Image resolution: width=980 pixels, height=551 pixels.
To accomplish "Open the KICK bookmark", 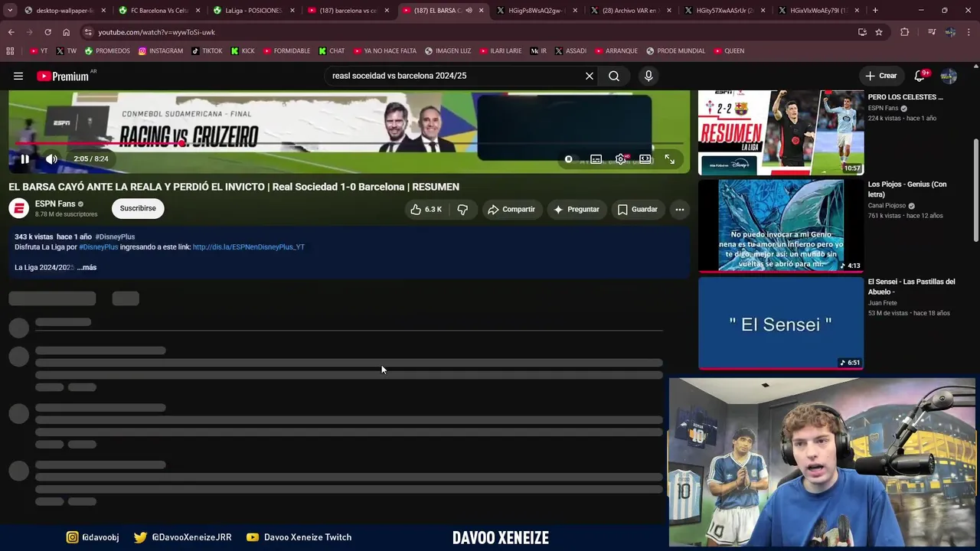I will 243,51.
